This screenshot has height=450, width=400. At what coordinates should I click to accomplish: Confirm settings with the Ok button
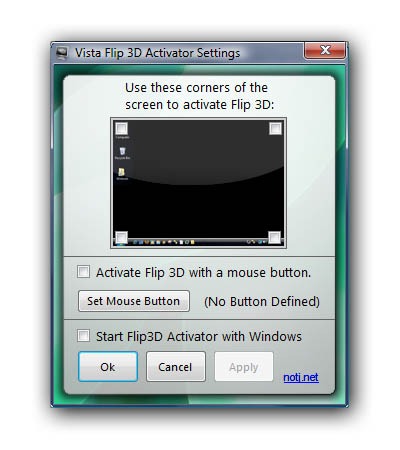[108, 367]
